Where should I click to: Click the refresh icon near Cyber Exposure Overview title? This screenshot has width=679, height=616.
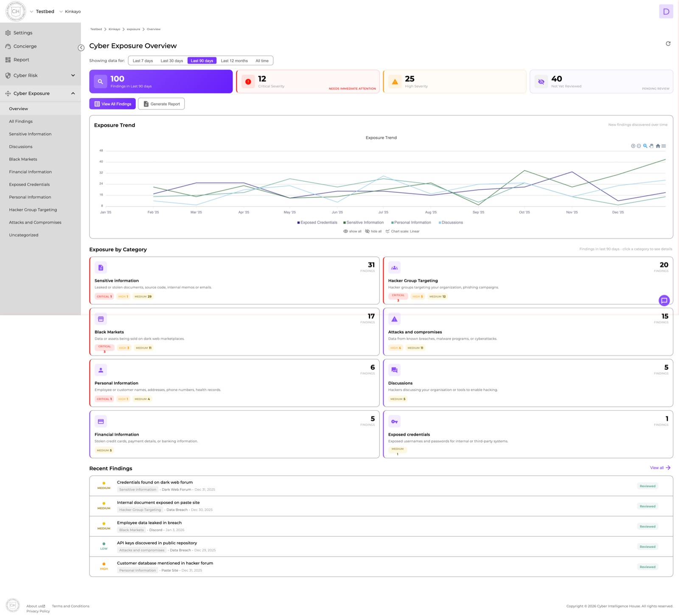click(x=668, y=43)
